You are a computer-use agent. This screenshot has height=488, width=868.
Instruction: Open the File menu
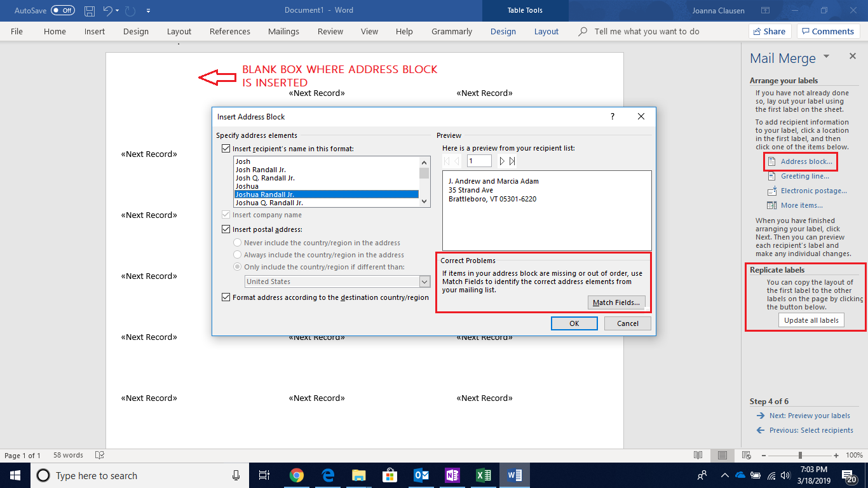(x=17, y=31)
